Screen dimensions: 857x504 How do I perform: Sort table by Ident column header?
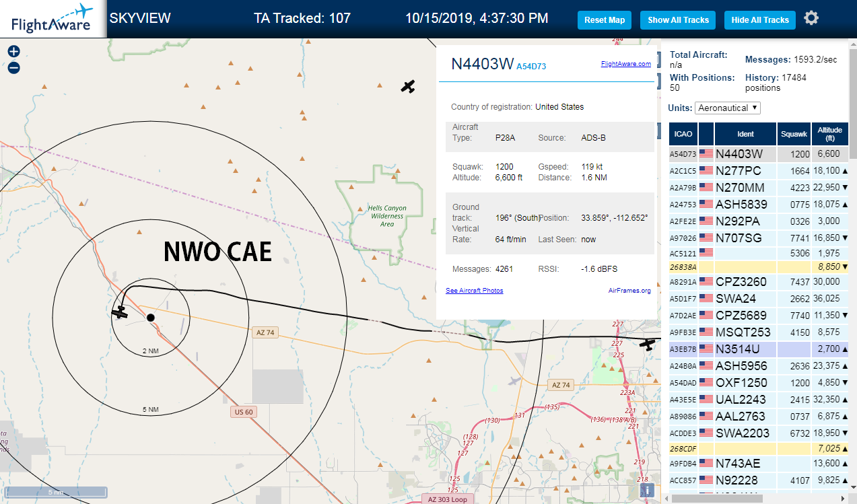tap(745, 134)
